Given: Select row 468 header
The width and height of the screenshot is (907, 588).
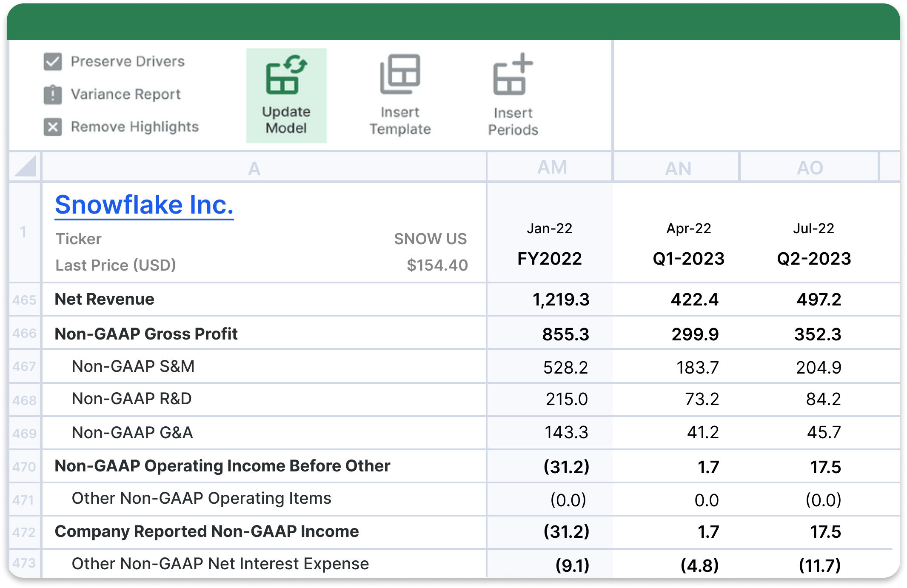Looking at the screenshot, I should tap(25, 400).
